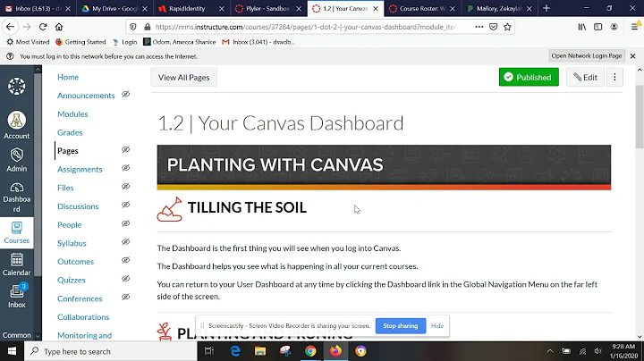Reload the current page
This screenshot has width=644, height=361.
43,27
